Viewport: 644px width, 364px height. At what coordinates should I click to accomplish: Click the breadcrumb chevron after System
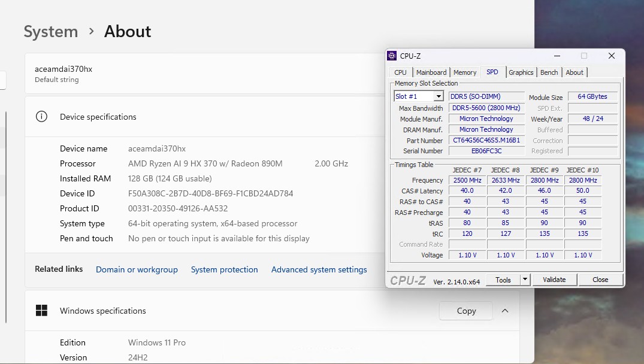[x=92, y=31]
